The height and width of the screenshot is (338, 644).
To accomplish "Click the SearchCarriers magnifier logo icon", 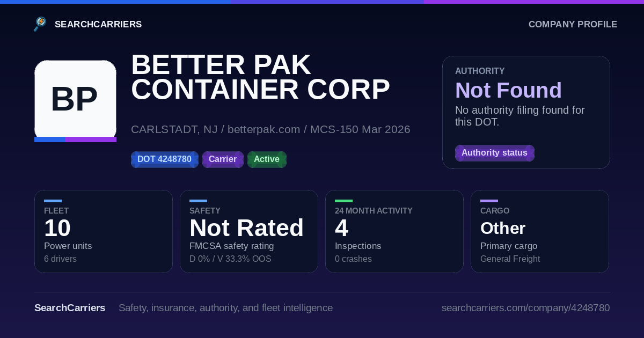I will click(40, 24).
